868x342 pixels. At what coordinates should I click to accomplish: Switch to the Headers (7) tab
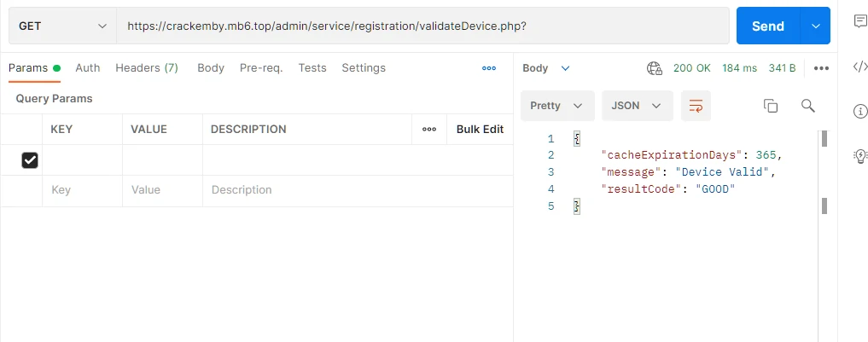(x=147, y=67)
